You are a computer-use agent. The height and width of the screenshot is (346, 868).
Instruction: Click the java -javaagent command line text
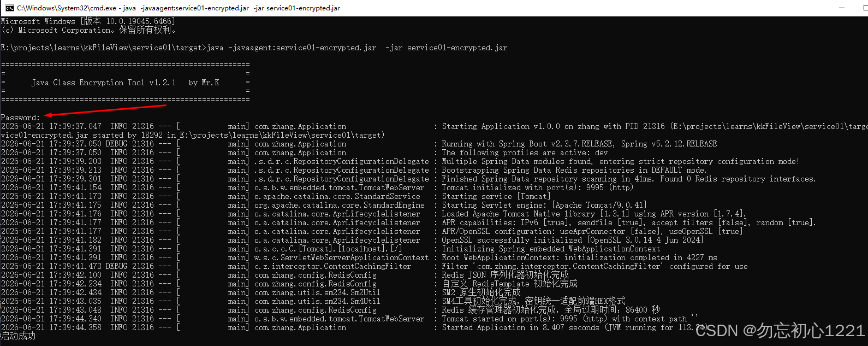point(357,48)
